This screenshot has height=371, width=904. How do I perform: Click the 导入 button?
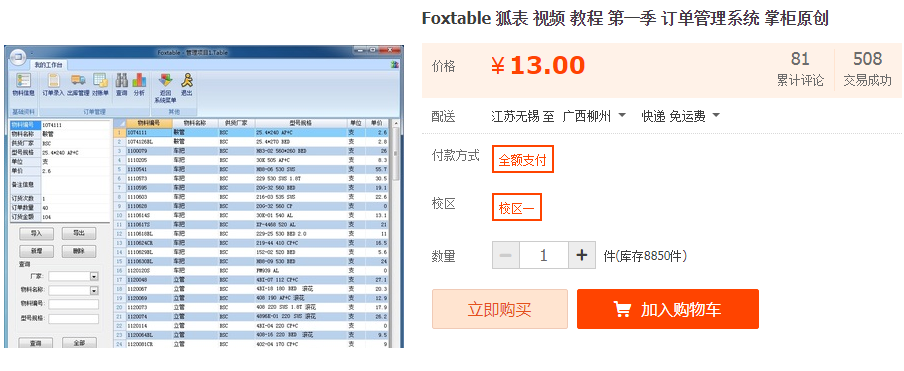pos(36,233)
